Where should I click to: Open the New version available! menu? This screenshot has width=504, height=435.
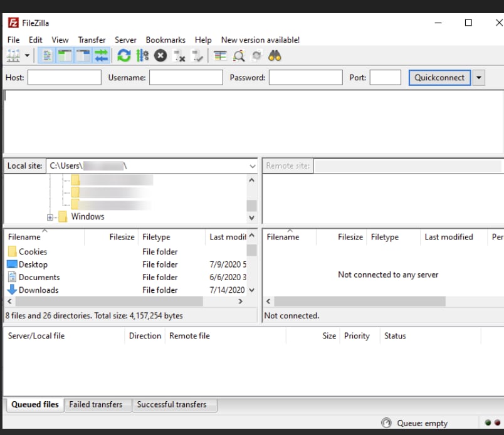pyautogui.click(x=260, y=40)
